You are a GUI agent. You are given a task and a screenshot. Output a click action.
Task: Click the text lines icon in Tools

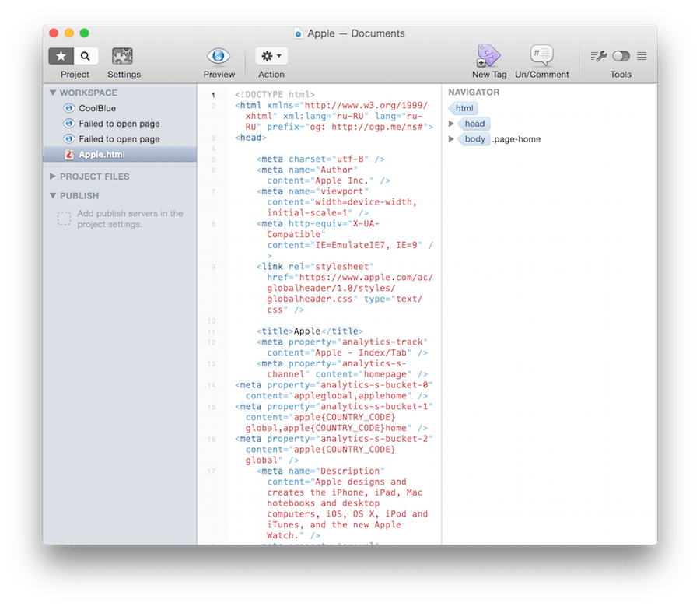point(642,56)
